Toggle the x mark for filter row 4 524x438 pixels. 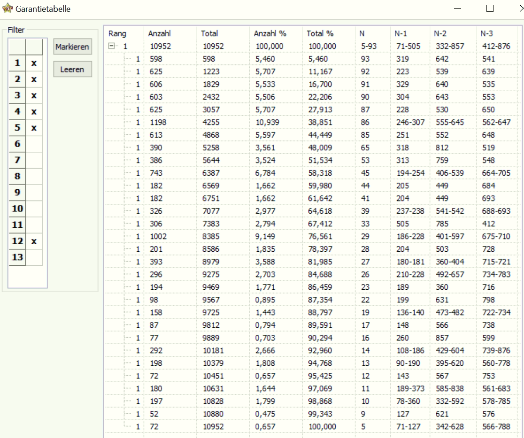pyautogui.click(x=34, y=112)
